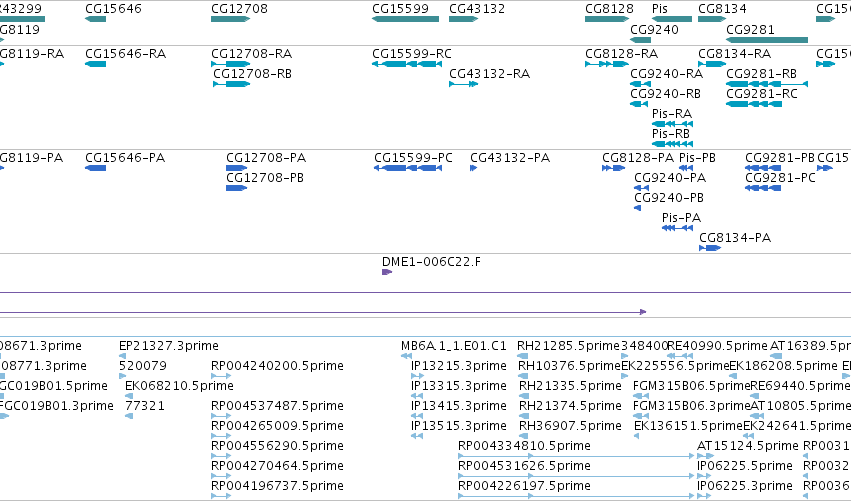Click the RH21335.5prime marker
The width and height of the screenshot is (851, 501).
pyautogui.click(x=524, y=396)
